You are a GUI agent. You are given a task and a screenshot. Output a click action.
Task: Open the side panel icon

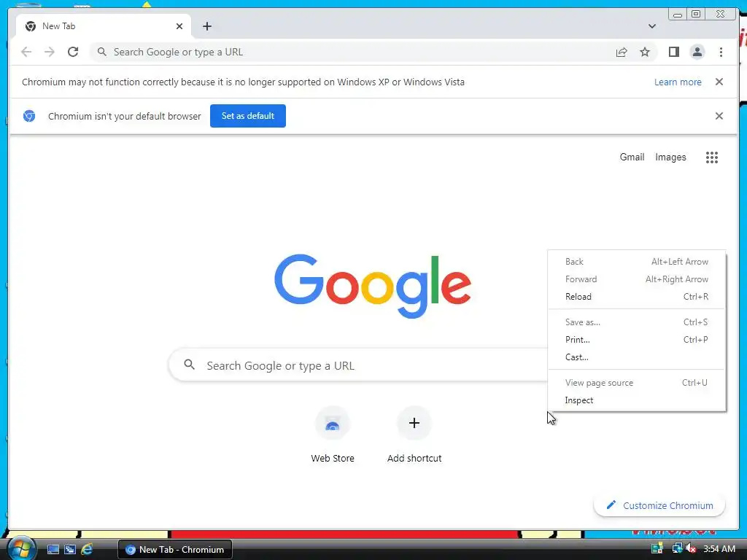[673, 52]
